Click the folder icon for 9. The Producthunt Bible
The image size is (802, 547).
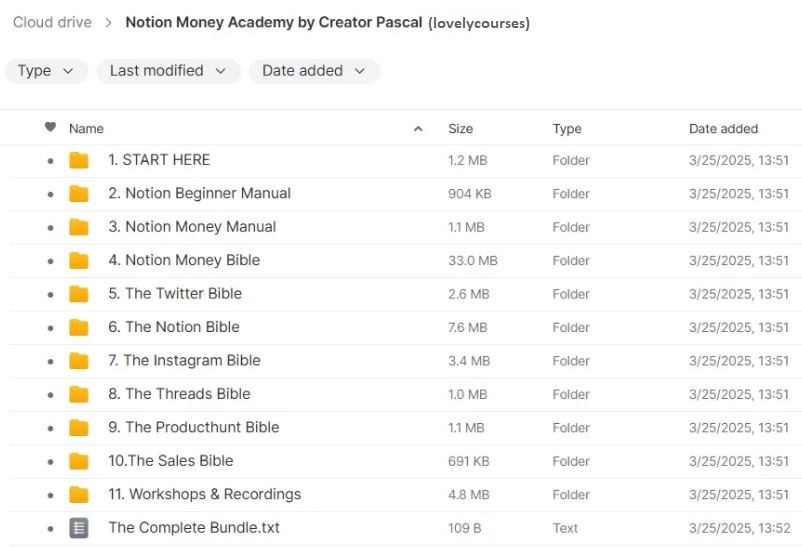click(x=79, y=428)
